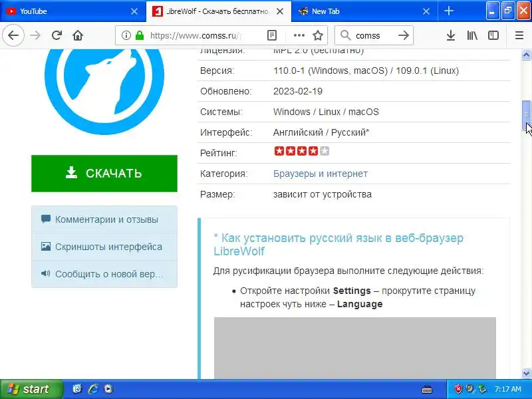
Task: Click the green padlock security icon
Action: pos(140,35)
